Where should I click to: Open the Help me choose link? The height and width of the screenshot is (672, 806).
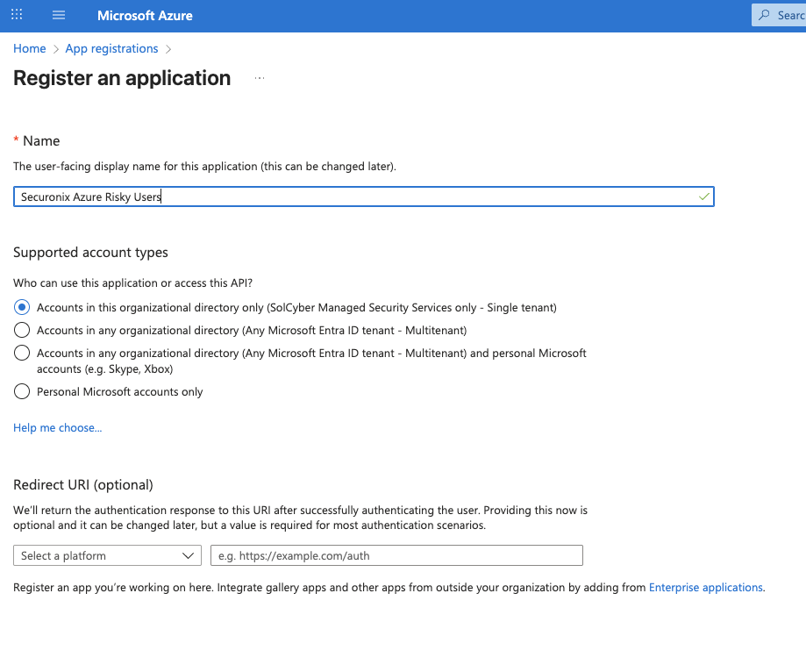(x=57, y=428)
